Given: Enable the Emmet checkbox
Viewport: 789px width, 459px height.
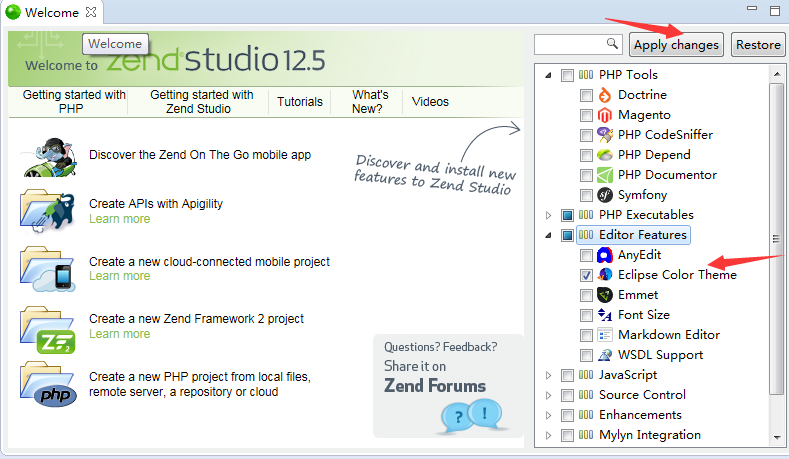Looking at the screenshot, I should (x=586, y=295).
